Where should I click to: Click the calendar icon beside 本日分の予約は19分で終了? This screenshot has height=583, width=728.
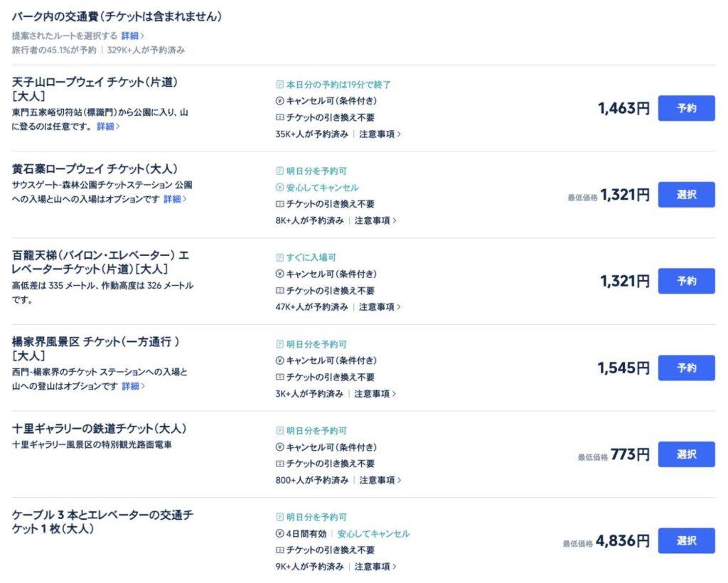tap(279, 84)
